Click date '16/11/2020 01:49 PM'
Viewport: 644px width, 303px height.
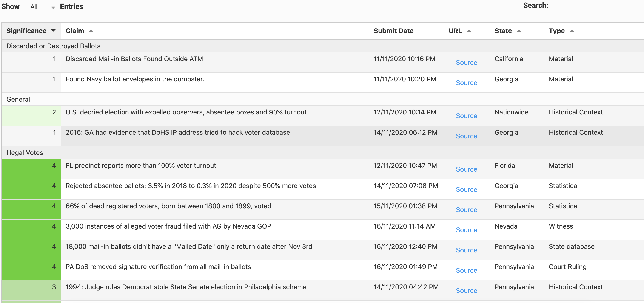tap(405, 267)
